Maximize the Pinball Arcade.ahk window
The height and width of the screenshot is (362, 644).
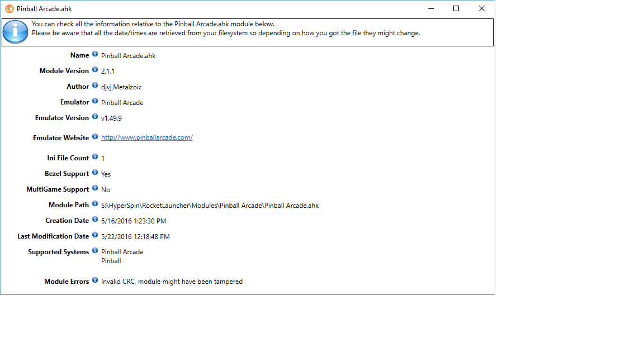pyautogui.click(x=456, y=8)
